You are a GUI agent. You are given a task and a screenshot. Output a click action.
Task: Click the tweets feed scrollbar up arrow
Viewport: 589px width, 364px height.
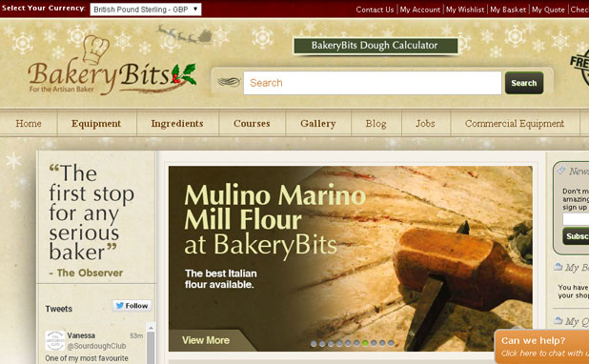pyautogui.click(x=151, y=327)
